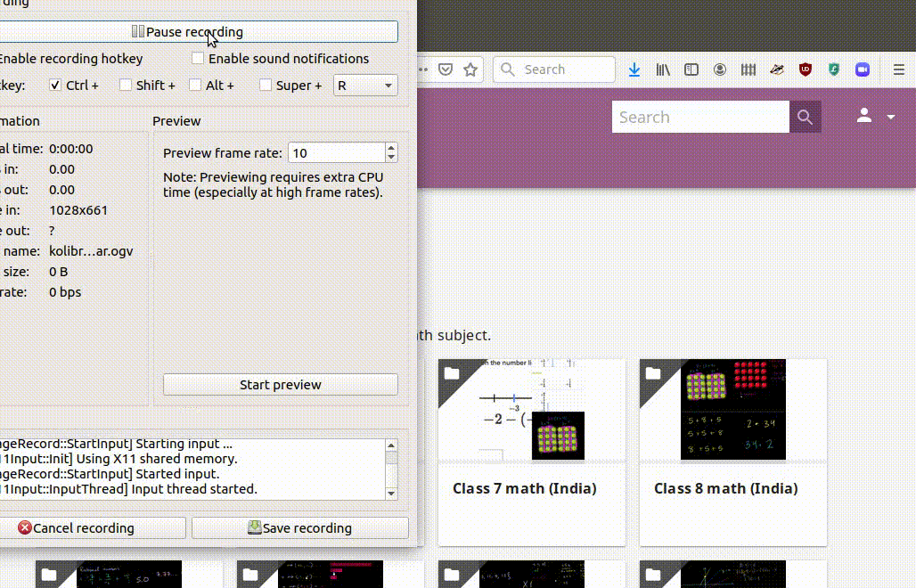
Task: Pause the screen recording
Action: [x=198, y=31]
